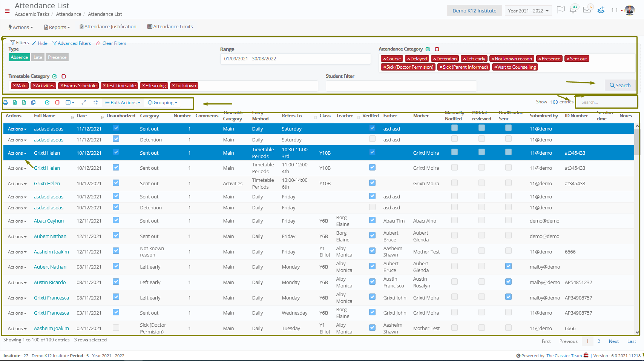Open student Aasheim Joakim 12/11/2021 link
This screenshot has height=361, width=644.
[51, 252]
